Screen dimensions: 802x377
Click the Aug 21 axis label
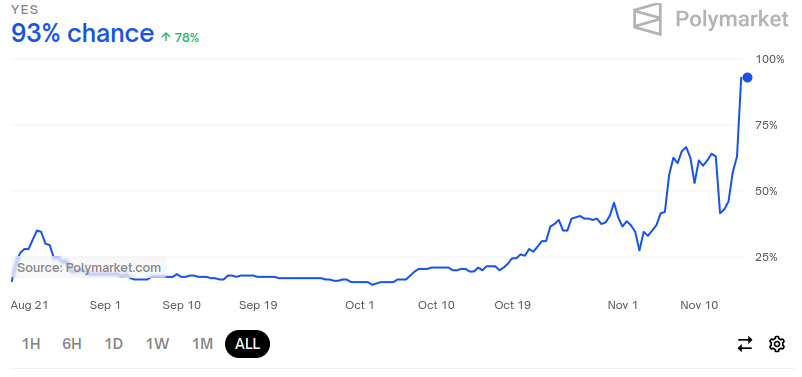30,305
